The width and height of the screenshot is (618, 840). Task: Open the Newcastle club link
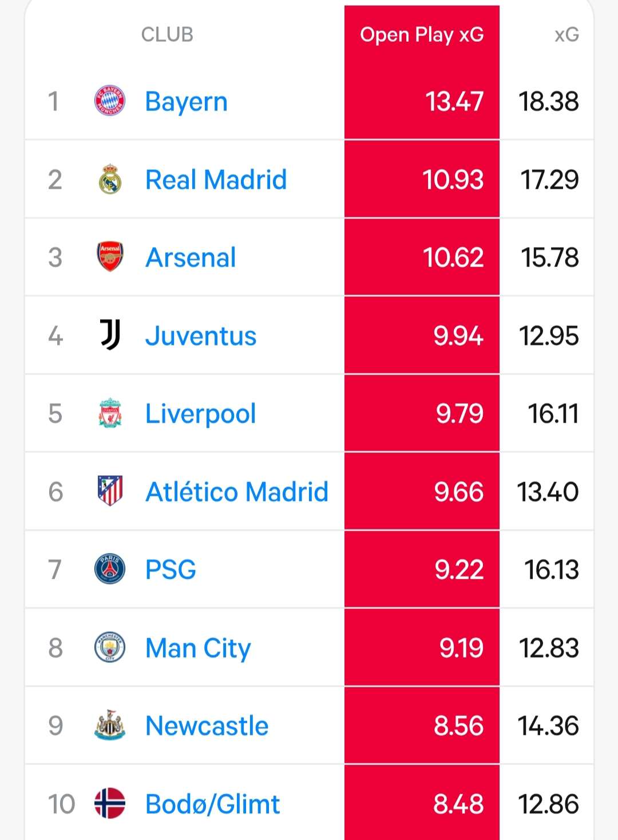[x=207, y=726]
